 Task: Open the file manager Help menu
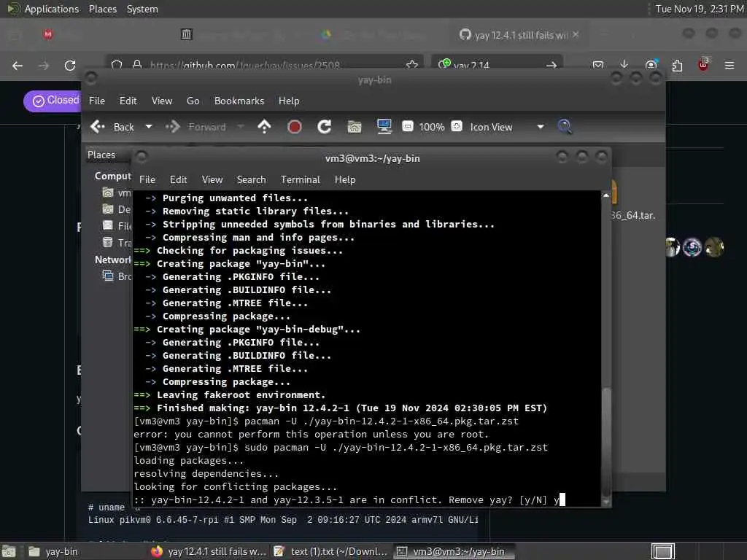[x=289, y=101]
